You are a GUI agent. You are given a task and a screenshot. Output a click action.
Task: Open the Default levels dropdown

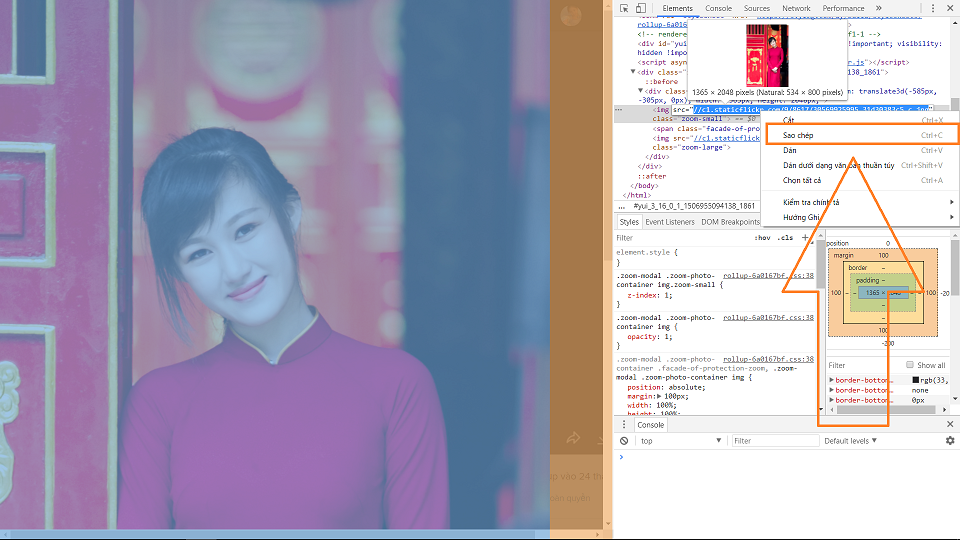coord(850,441)
